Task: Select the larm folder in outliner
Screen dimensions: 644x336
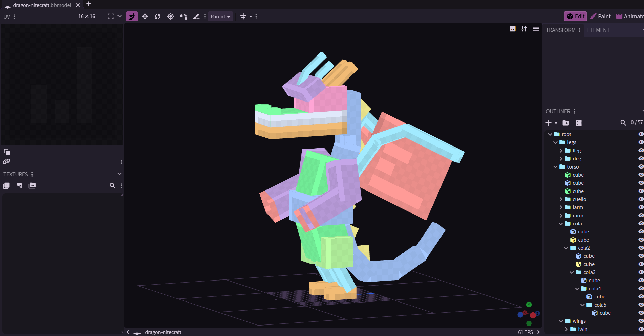Action: [578, 207]
